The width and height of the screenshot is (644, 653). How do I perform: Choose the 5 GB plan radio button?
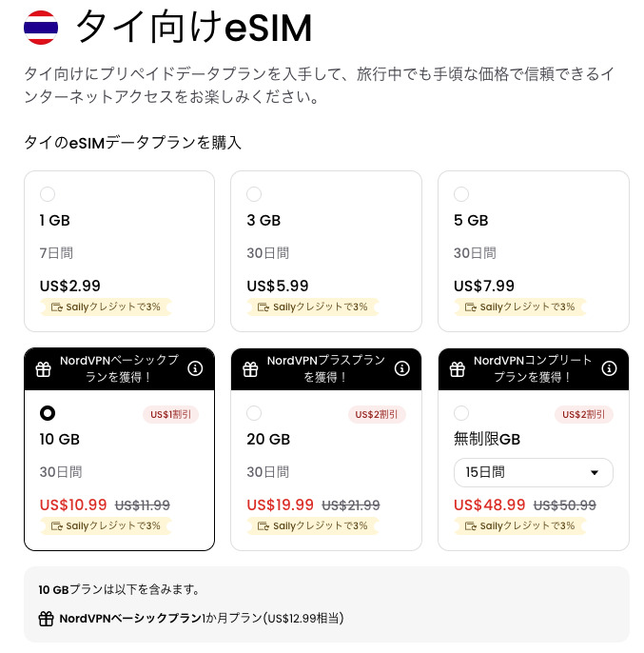(461, 194)
